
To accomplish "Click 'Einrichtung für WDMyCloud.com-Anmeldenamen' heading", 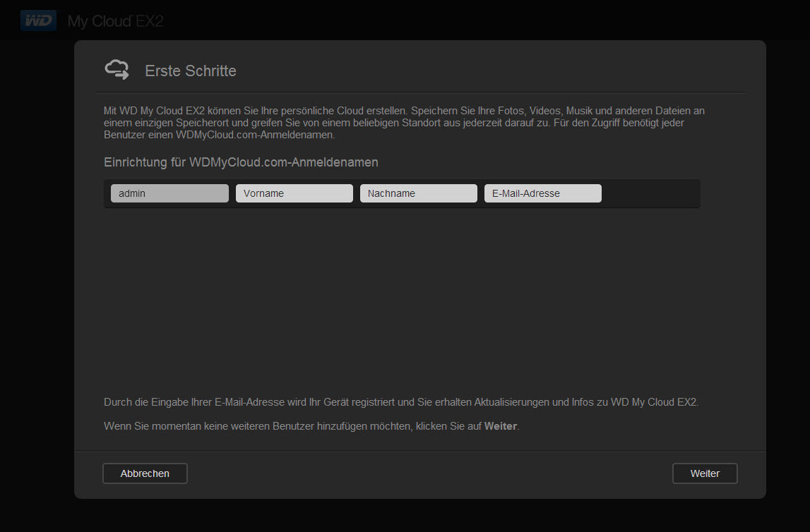I will (242, 162).
